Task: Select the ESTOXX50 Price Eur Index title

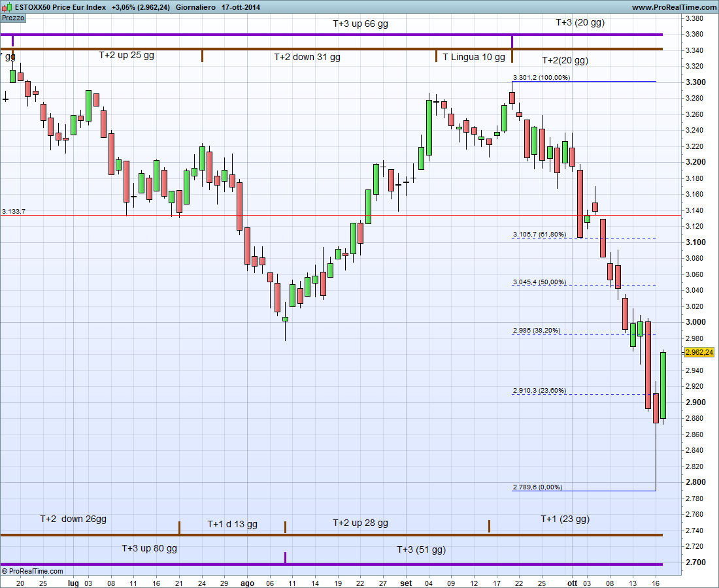Action: point(61,7)
